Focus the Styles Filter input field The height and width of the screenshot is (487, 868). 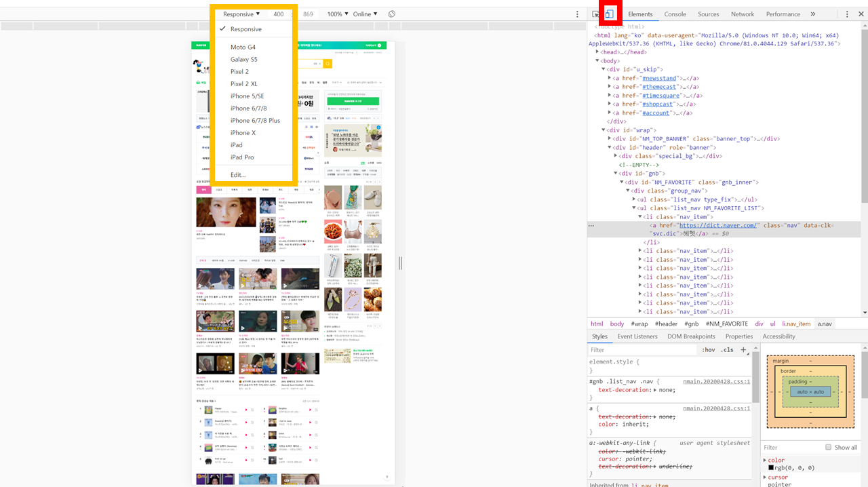point(643,350)
